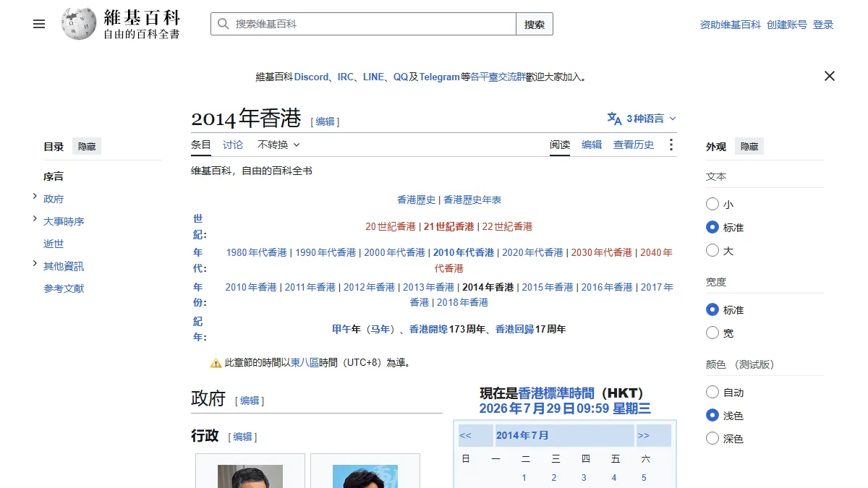The width and height of the screenshot is (868, 488).
Task: Click the magnifier icon in search box
Action: [x=223, y=24]
